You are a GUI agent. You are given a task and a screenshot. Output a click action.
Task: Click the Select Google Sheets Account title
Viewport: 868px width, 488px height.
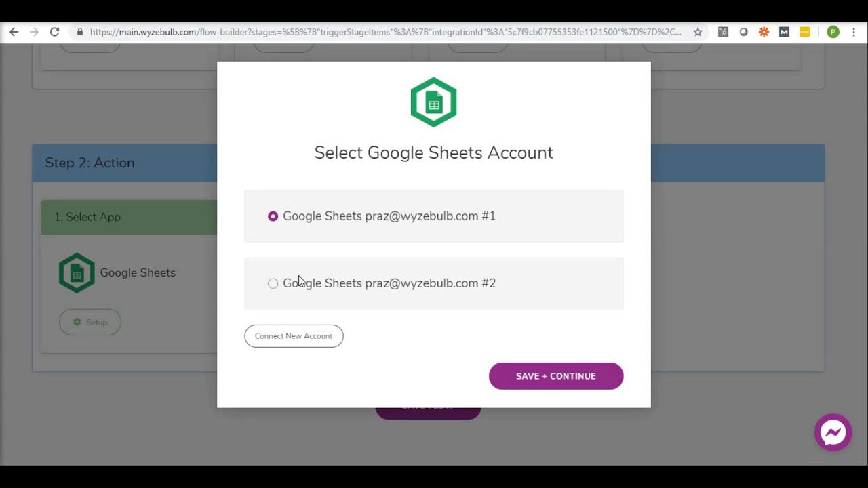(434, 152)
